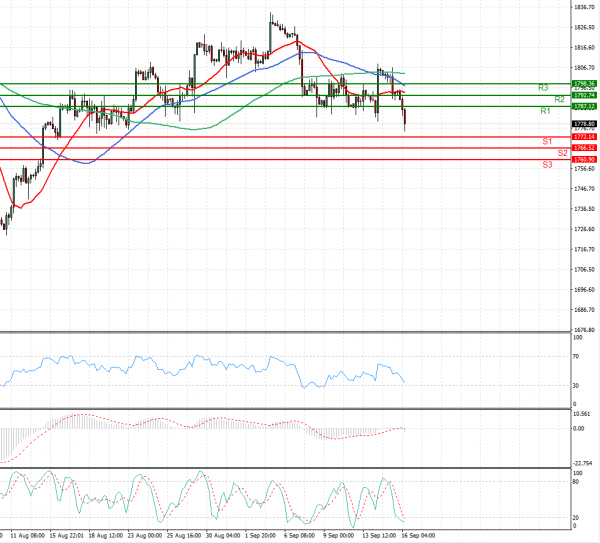Click the stochastic 20 level value
Screen dimensions: 600x543
coord(576,518)
